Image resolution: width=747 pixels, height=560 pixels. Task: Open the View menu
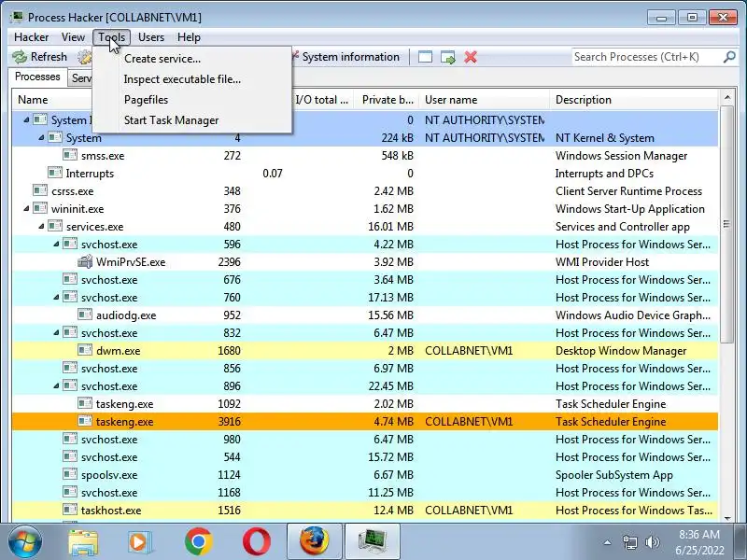pos(73,37)
